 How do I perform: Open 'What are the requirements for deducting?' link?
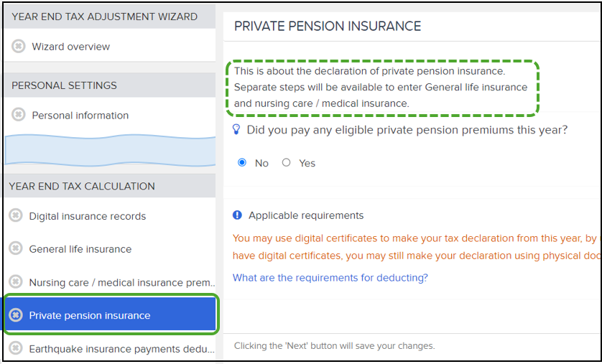330,277
